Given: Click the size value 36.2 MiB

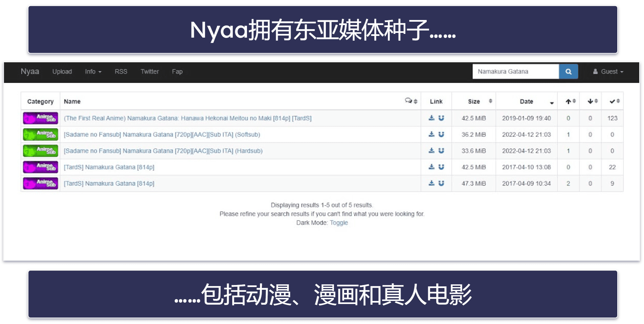Looking at the screenshot, I should tap(474, 134).
